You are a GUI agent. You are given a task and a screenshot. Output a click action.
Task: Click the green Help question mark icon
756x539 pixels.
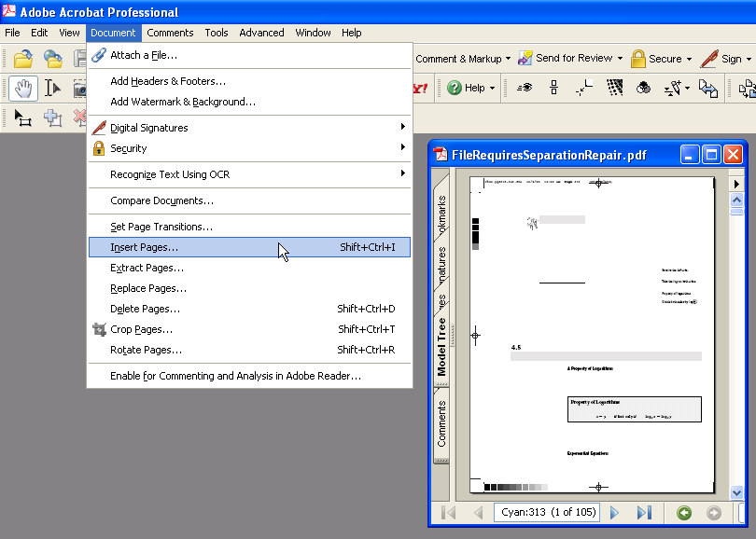[455, 88]
